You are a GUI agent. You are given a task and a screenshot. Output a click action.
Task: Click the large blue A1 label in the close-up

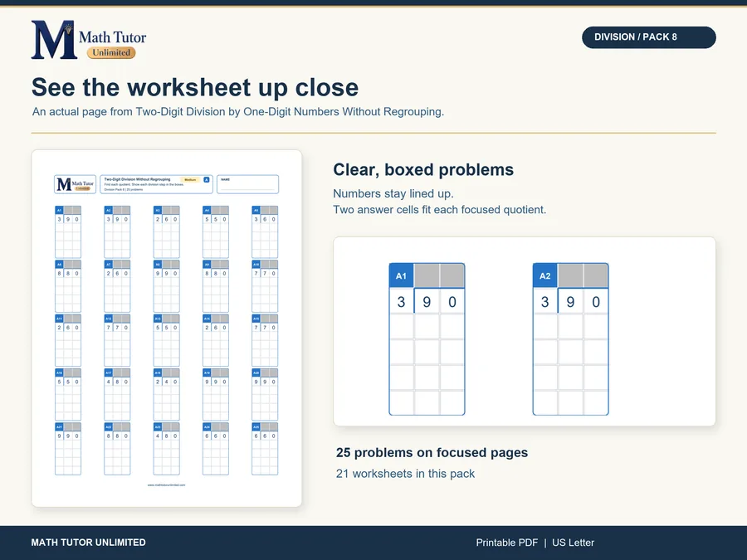click(401, 275)
